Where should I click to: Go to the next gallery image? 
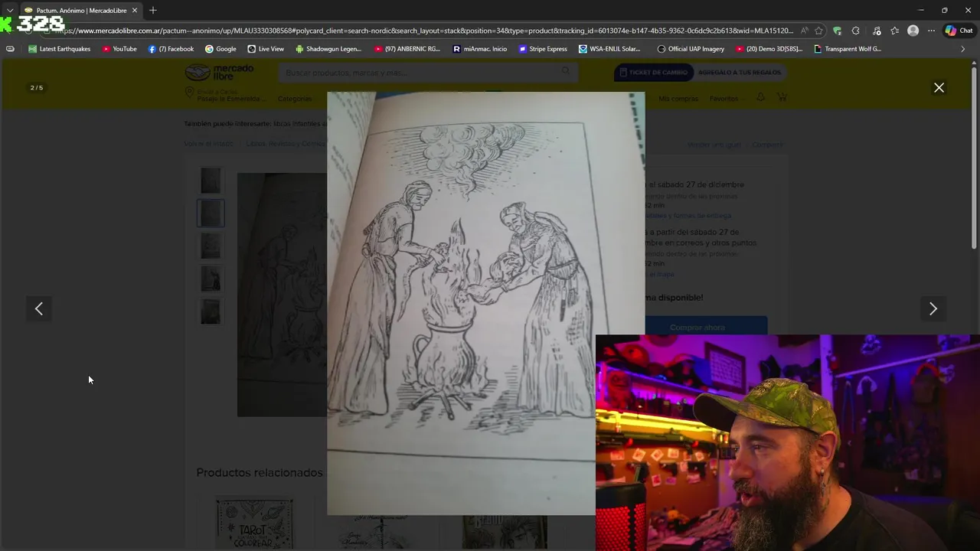pos(933,308)
